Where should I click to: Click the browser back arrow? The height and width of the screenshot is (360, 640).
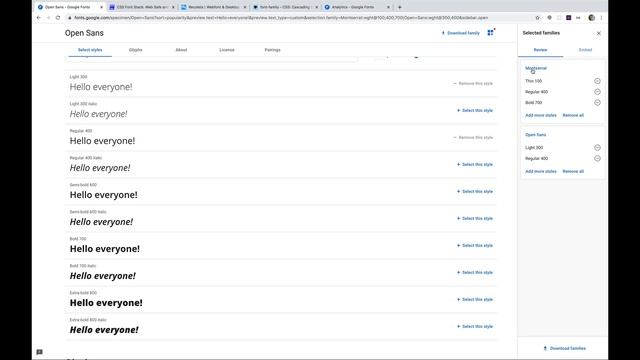39,18
